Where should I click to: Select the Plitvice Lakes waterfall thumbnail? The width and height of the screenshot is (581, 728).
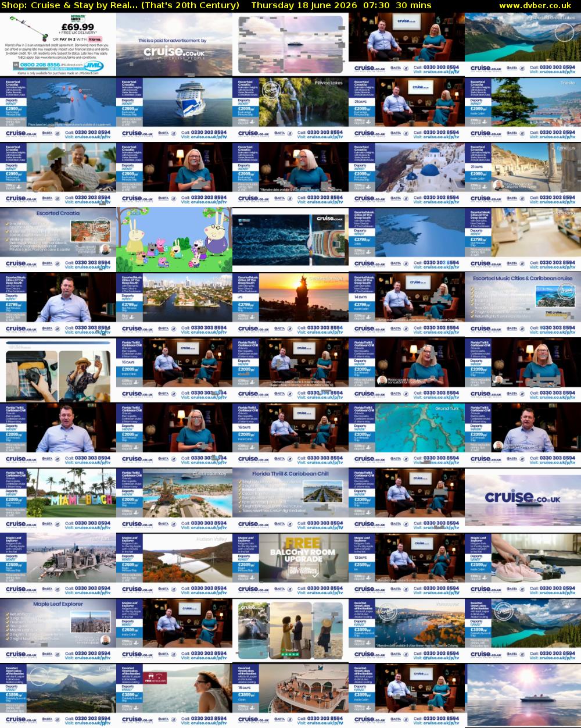tap(290, 109)
